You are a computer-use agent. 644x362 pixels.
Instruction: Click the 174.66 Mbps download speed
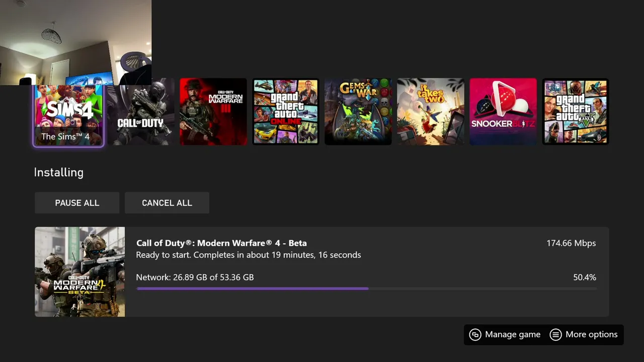[x=571, y=243]
